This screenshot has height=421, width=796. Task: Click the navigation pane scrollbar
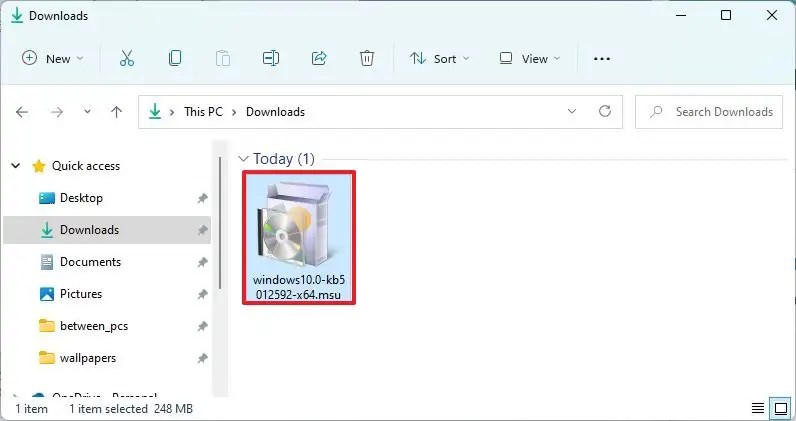click(x=220, y=222)
